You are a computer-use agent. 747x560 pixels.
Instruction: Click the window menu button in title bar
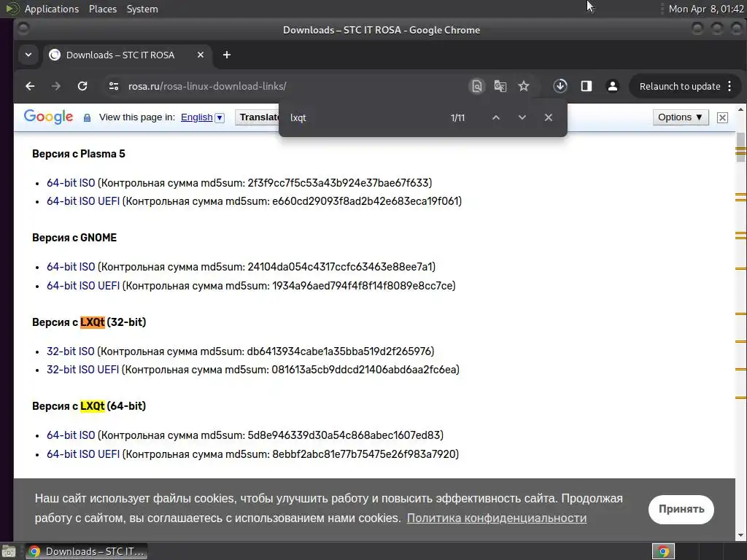point(23,29)
